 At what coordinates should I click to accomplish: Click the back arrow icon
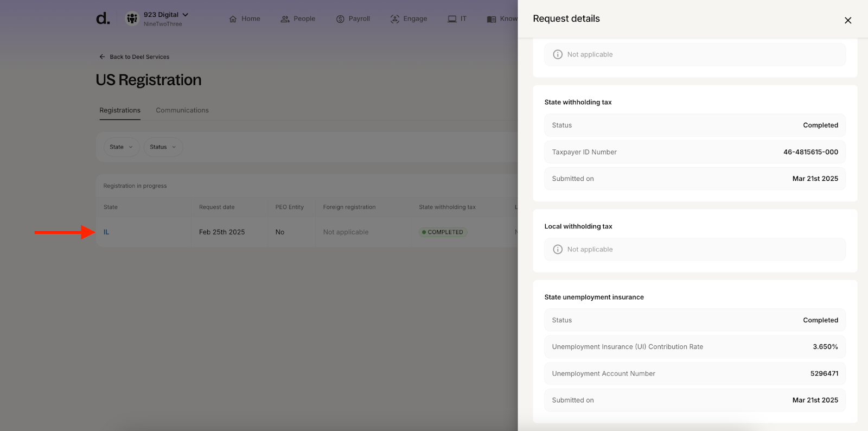102,56
